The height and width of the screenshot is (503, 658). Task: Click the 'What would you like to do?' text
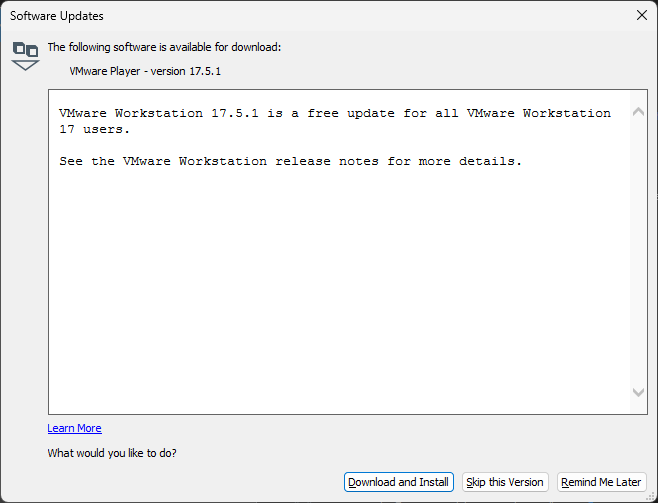click(x=112, y=453)
